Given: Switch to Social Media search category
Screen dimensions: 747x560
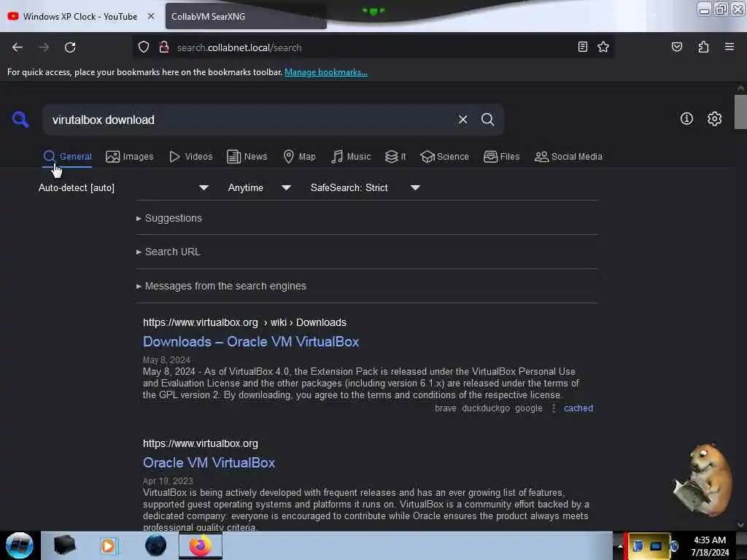Looking at the screenshot, I should tap(568, 157).
